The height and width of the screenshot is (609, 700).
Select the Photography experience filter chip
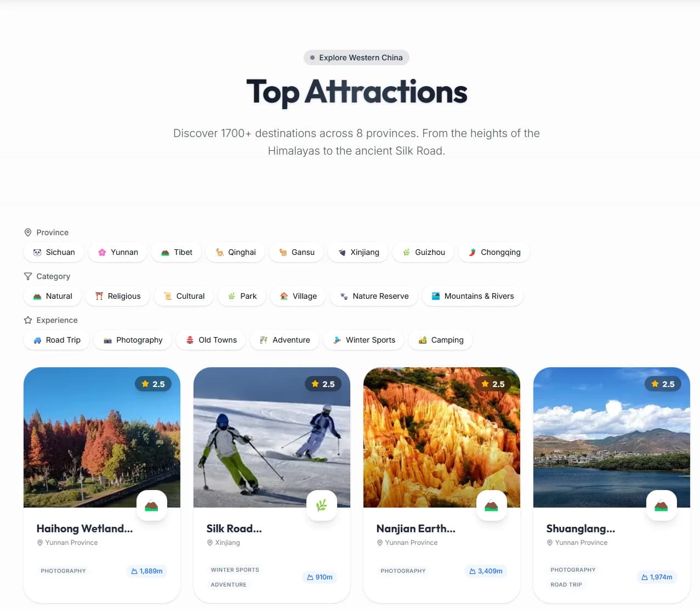click(133, 340)
